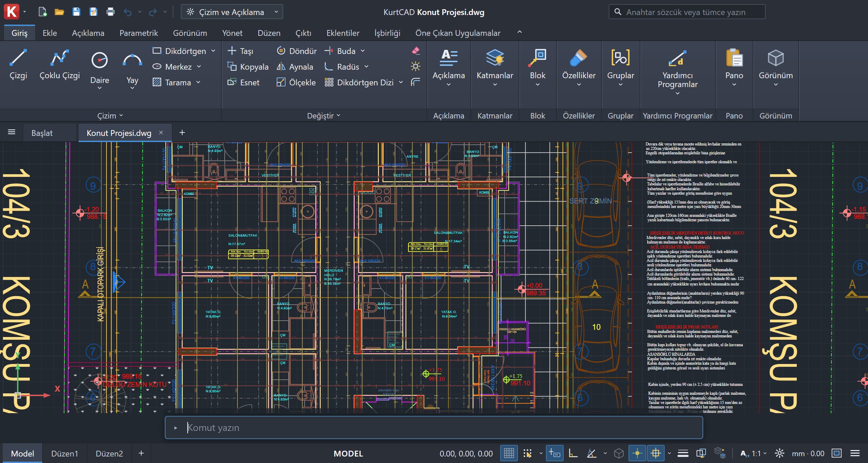Pick the Daire circle tool
Image resolution: width=868 pixels, height=463 pixels.
(x=100, y=69)
